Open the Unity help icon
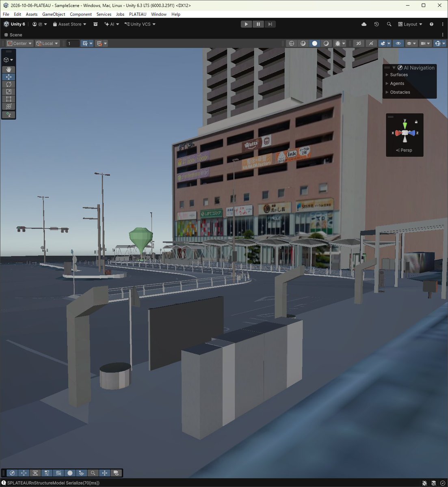Image resolution: width=448 pixels, height=487 pixels. [x=431, y=24]
